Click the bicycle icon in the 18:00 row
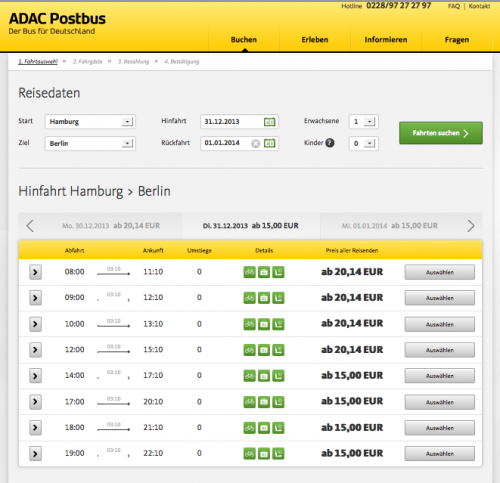Viewport: 500px width, 483px height. coord(249,428)
